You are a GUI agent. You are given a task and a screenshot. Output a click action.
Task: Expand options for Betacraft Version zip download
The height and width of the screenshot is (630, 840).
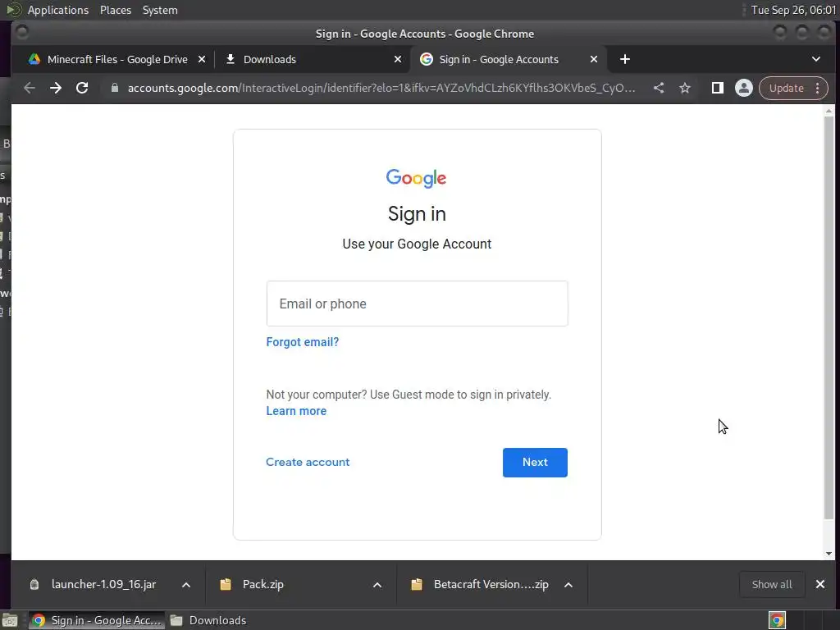pyautogui.click(x=568, y=584)
